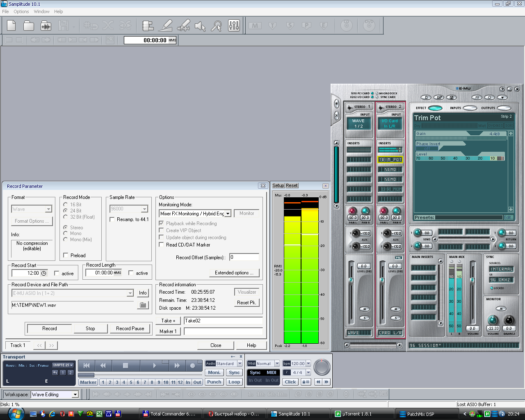Open the Workspace Wave Editing dropdown
Screen dimensions: 525x420
(x=75, y=395)
